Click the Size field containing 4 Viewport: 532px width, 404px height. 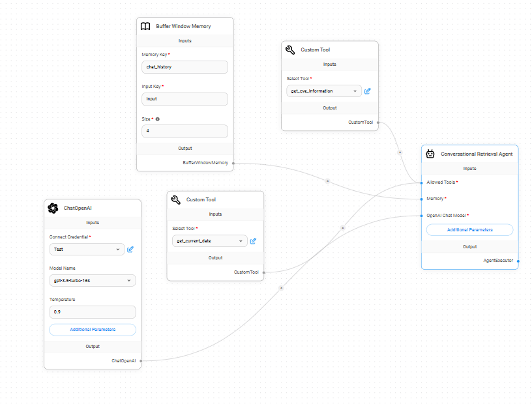click(x=185, y=131)
